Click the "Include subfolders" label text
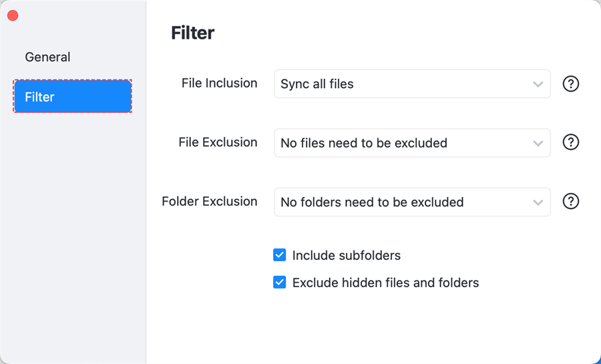Screen dimensions: 601x364 click(346, 255)
